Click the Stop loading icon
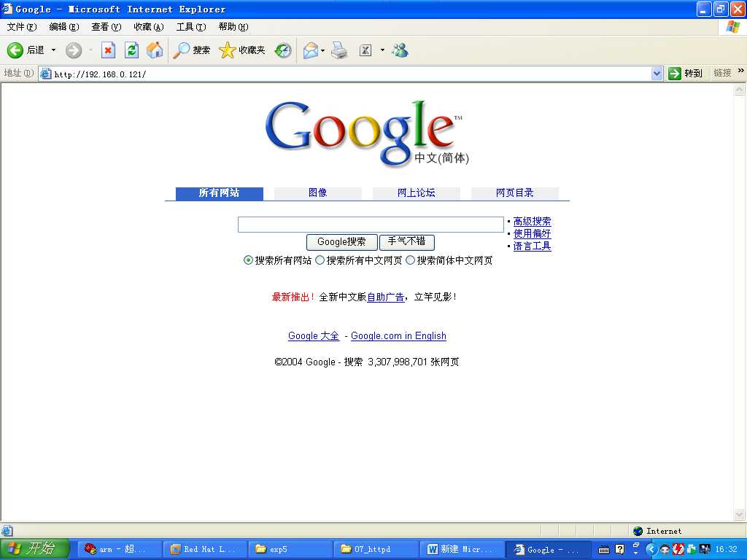The width and height of the screenshot is (747, 560). tap(109, 50)
